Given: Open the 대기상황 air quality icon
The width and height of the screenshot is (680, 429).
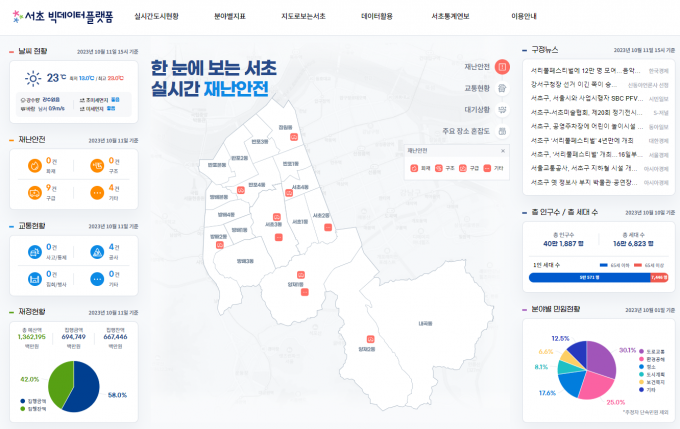Looking at the screenshot, I should coord(503,109).
